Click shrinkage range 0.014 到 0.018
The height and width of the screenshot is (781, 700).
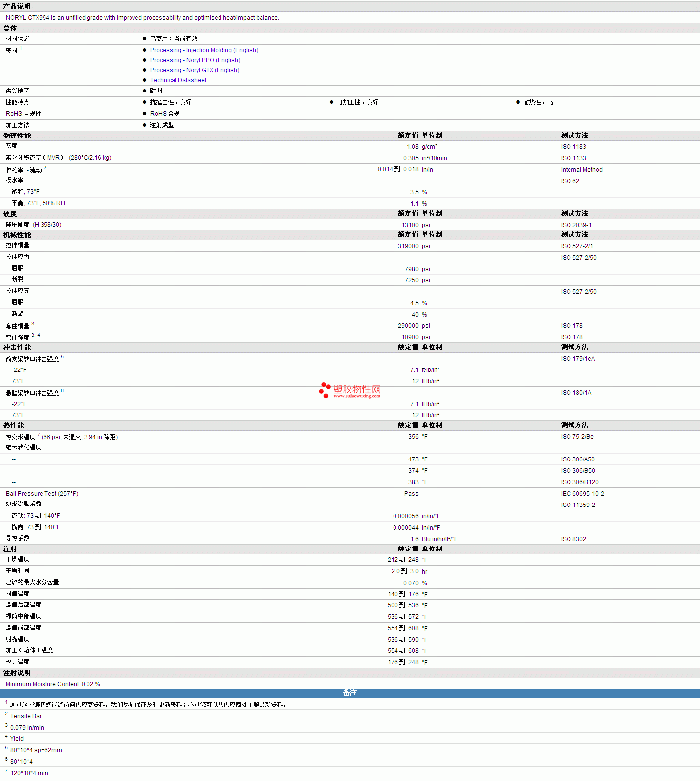coord(398,170)
